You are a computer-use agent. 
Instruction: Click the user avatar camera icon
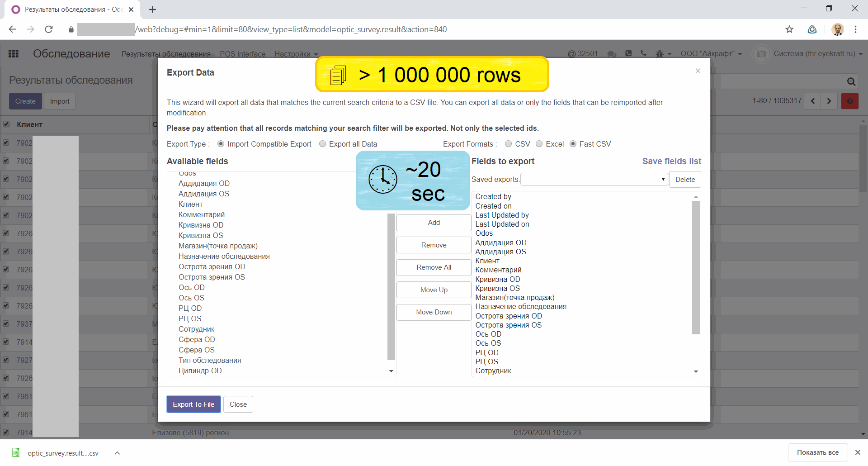(x=761, y=54)
